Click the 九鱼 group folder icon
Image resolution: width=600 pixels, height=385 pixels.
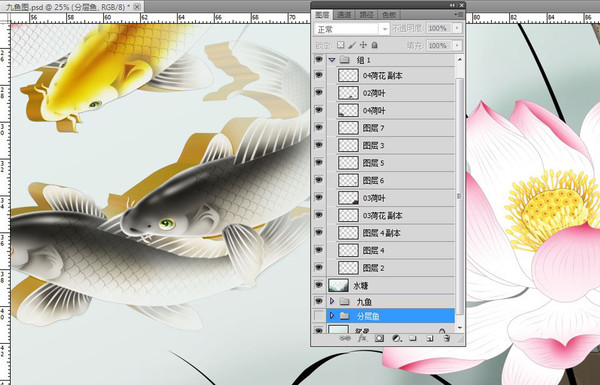point(345,302)
